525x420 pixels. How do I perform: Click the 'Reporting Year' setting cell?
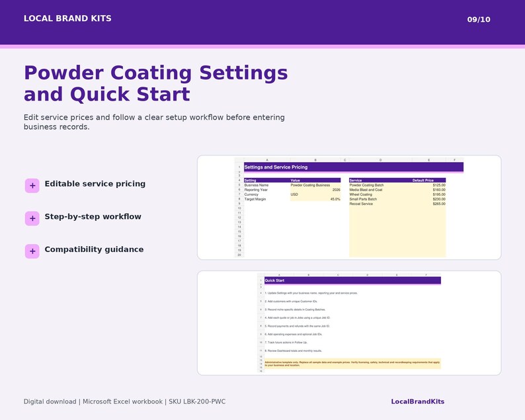click(267, 190)
